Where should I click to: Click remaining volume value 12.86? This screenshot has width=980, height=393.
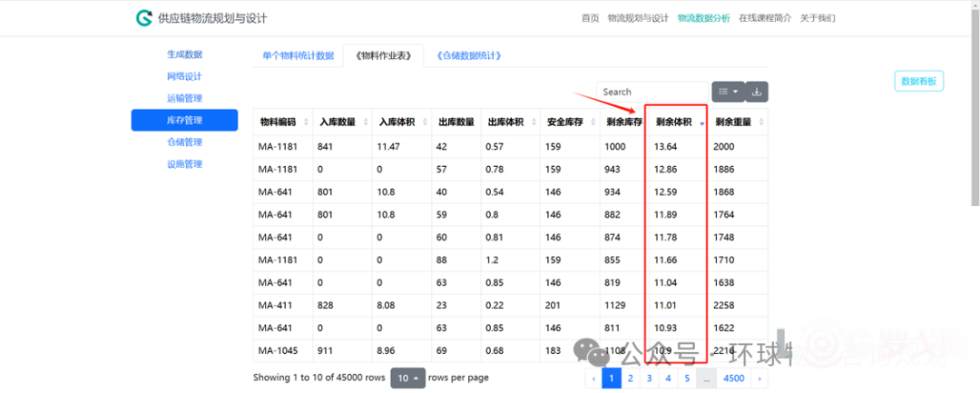(x=666, y=170)
